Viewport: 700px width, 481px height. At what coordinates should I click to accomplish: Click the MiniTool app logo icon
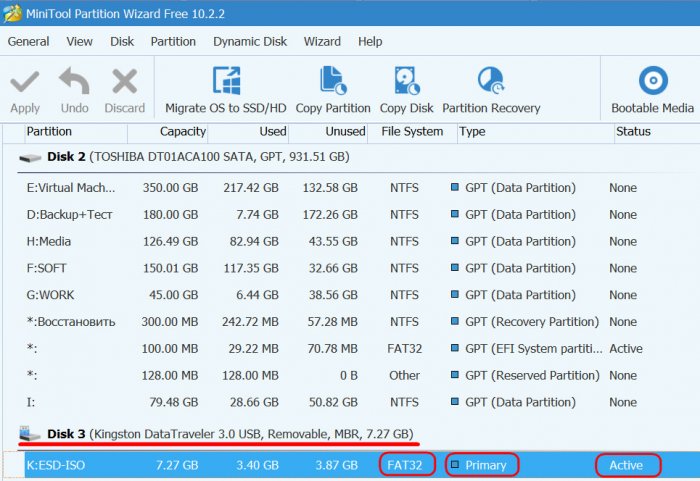(x=12, y=13)
